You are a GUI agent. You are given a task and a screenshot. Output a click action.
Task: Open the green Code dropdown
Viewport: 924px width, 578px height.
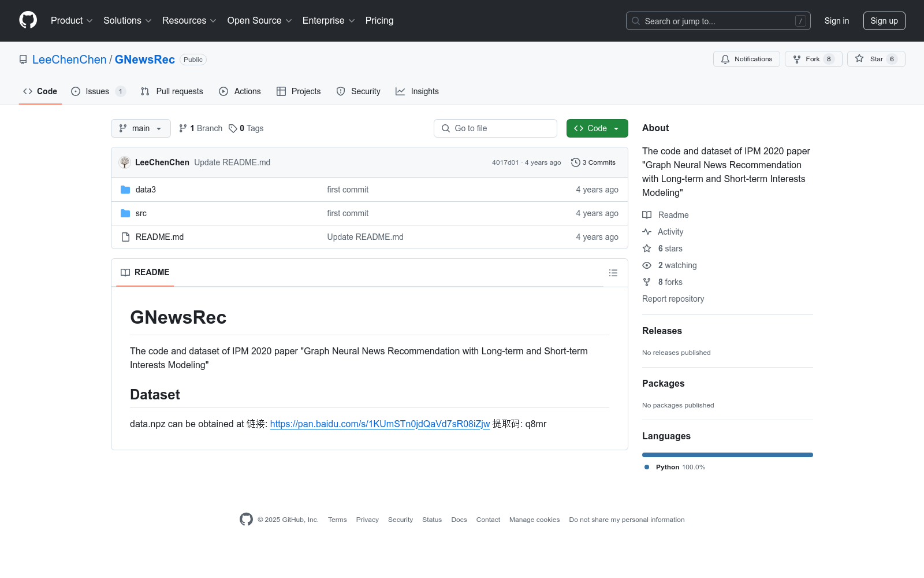tap(597, 128)
